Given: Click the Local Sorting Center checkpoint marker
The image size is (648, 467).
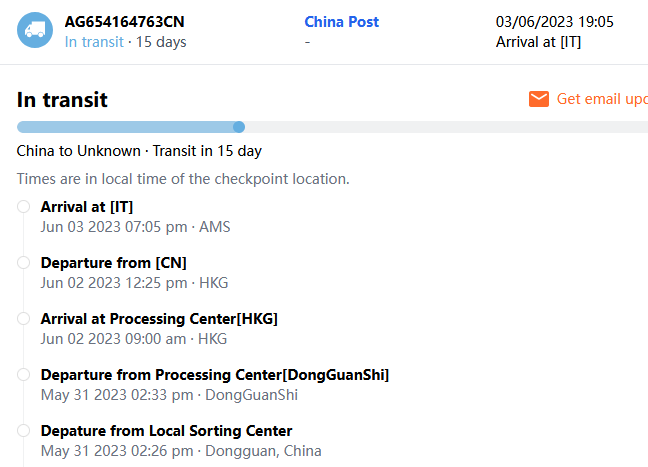Looking at the screenshot, I should [x=23, y=431].
